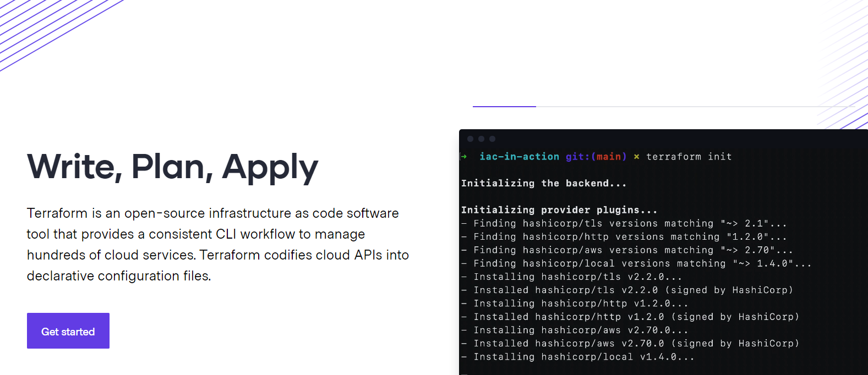
Task: Click the iac-in-action directory name in prompt
Action: coord(519,157)
